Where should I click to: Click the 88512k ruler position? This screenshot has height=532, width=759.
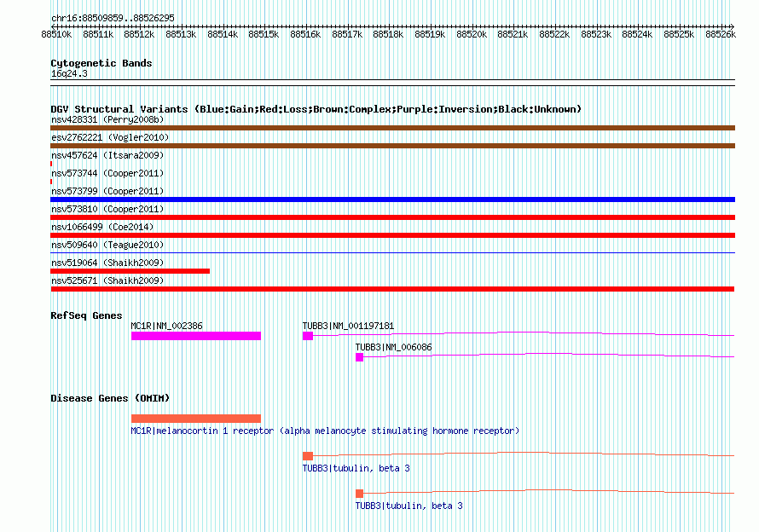click(x=139, y=34)
